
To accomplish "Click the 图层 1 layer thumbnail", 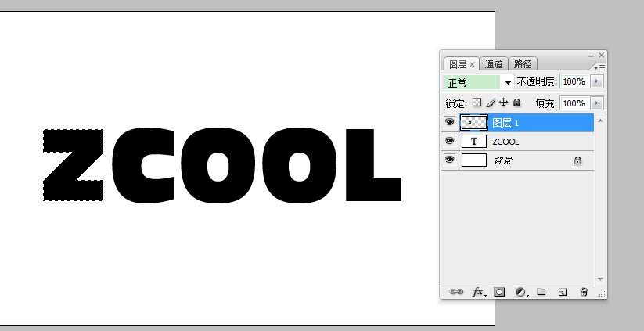I will click(x=474, y=122).
